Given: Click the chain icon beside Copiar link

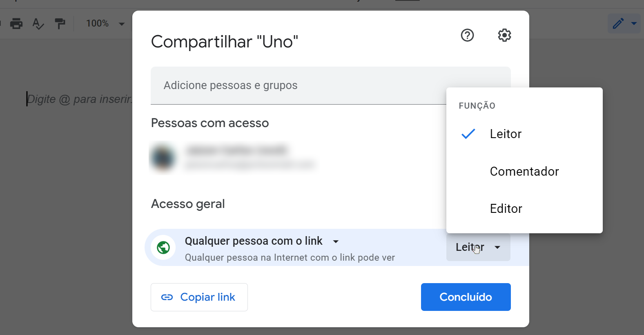Looking at the screenshot, I should click(167, 297).
